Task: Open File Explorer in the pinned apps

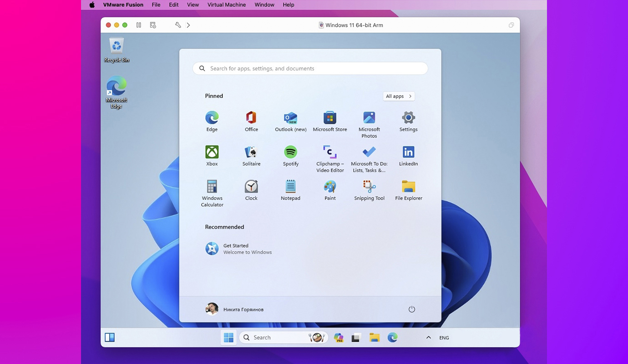Action: click(x=409, y=190)
